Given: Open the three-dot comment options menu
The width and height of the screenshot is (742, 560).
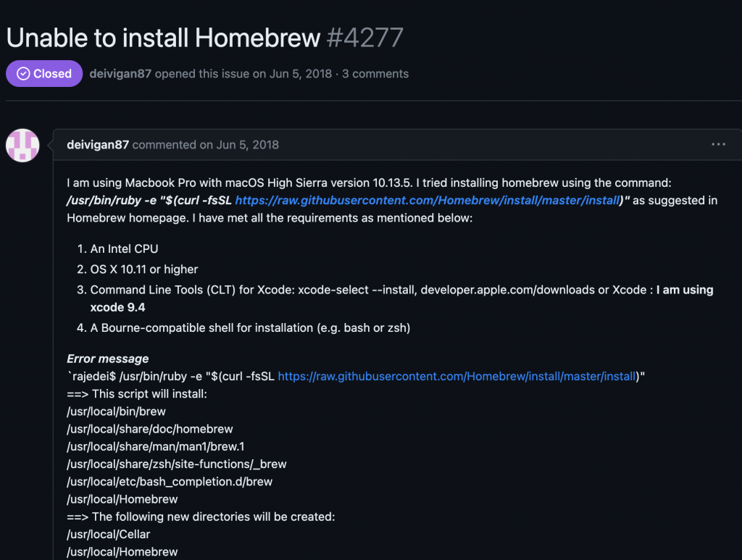Looking at the screenshot, I should pyautogui.click(x=718, y=144).
